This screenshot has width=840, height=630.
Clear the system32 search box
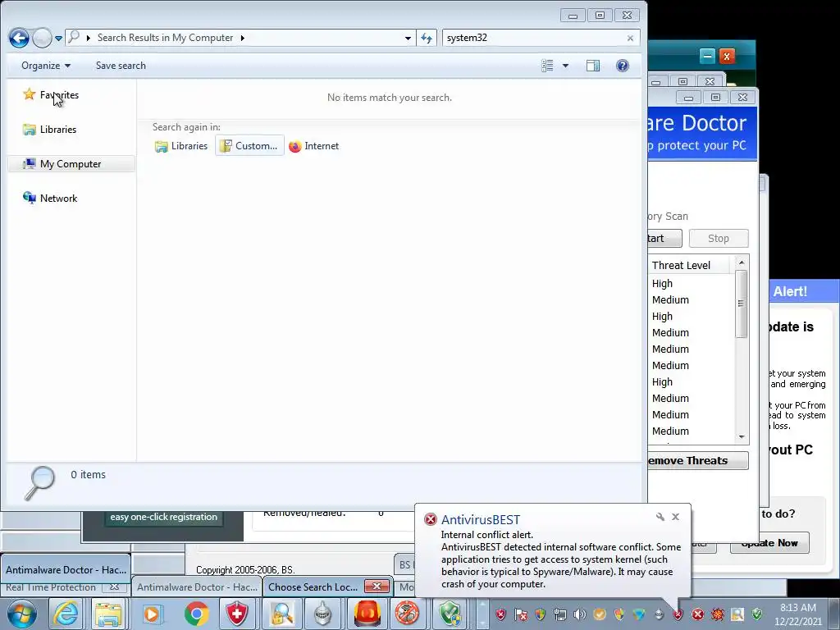[630, 38]
